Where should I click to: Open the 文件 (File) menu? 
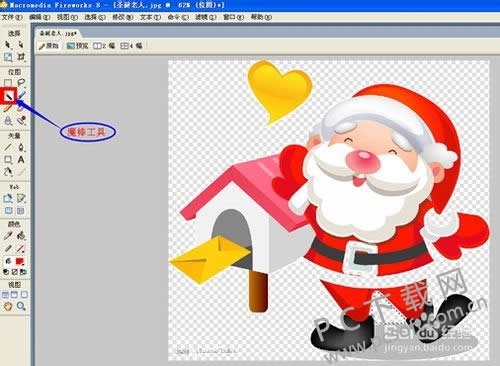coord(12,17)
